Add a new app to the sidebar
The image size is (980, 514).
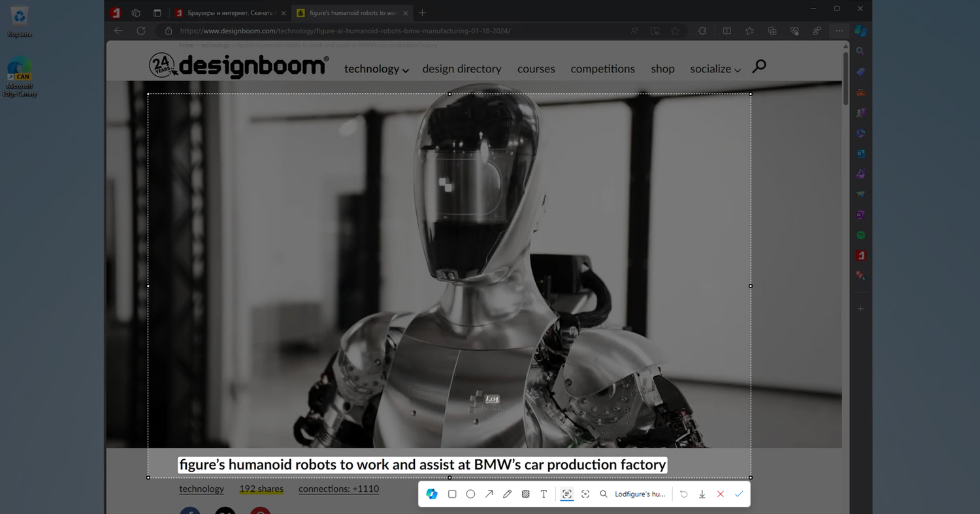860,308
